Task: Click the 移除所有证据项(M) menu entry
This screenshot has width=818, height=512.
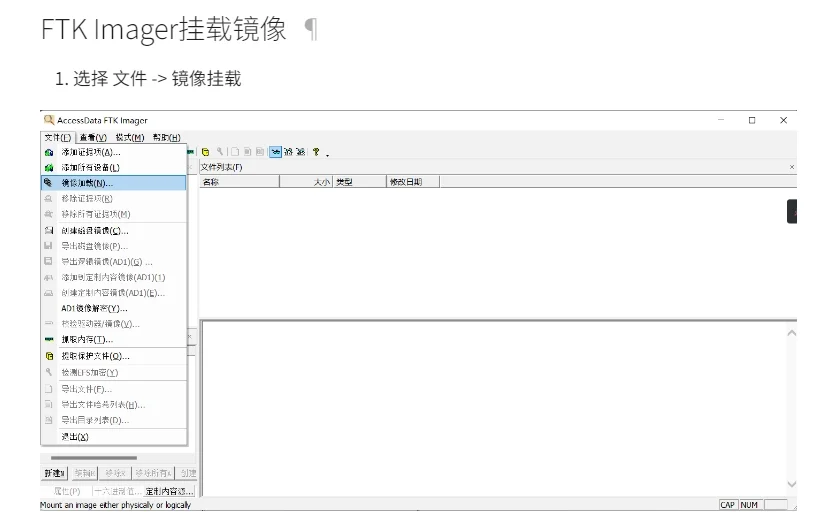Action: click(114, 214)
